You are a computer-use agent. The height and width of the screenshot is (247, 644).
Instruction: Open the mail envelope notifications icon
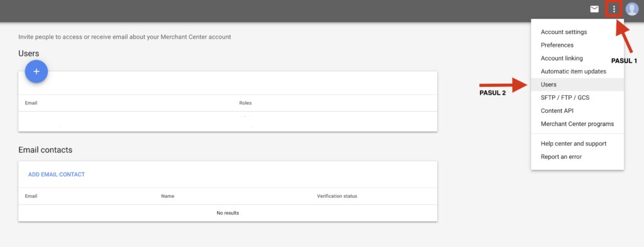click(594, 9)
